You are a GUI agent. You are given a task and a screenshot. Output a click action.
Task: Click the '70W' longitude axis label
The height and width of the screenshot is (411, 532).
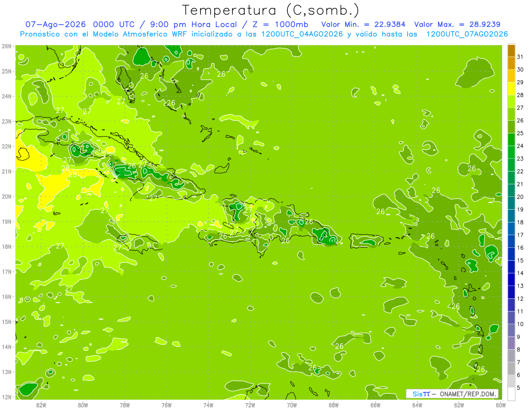click(292, 405)
